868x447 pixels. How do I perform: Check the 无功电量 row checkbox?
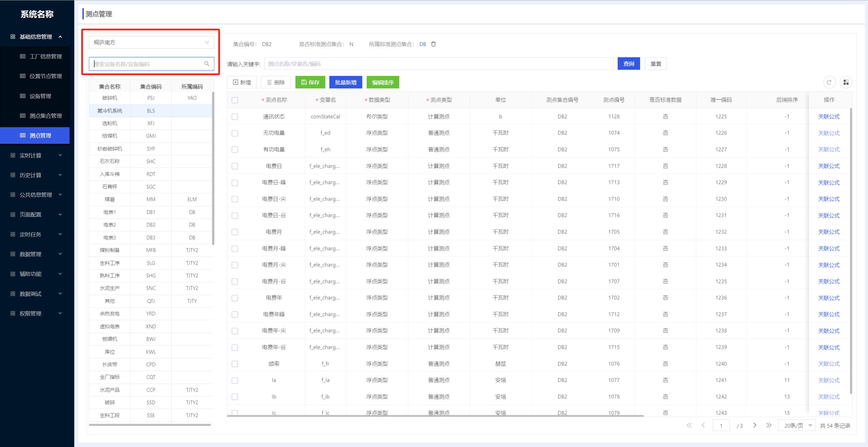click(235, 133)
